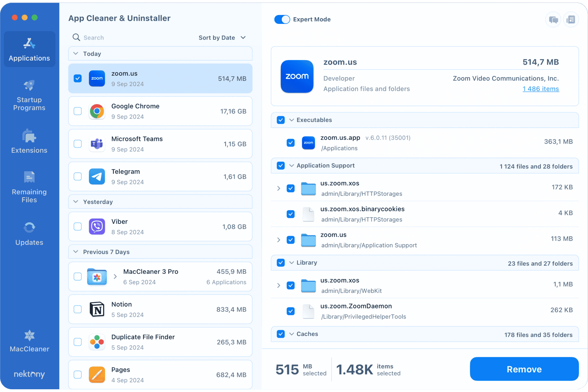Open the MacCleaner sidebar item
Viewport: 588px width, 392px height.
[x=29, y=341]
